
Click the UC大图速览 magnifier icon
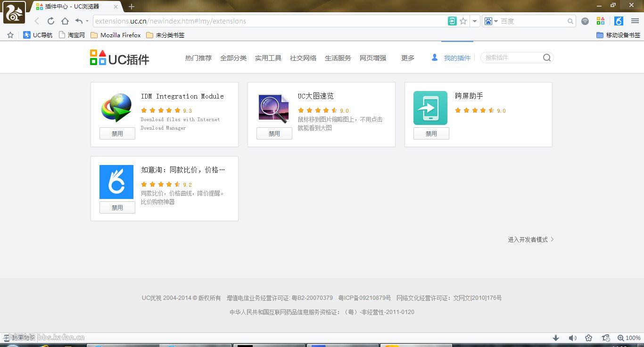tap(273, 108)
